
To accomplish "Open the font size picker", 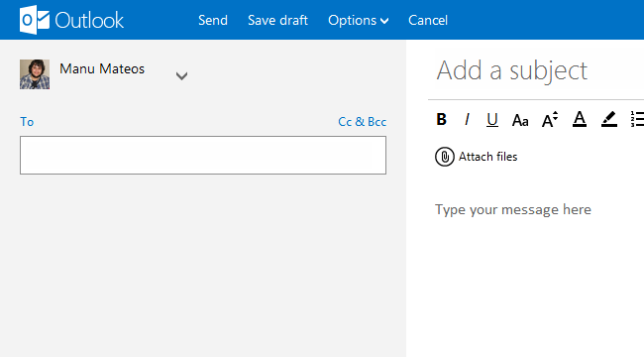I will pos(550,119).
